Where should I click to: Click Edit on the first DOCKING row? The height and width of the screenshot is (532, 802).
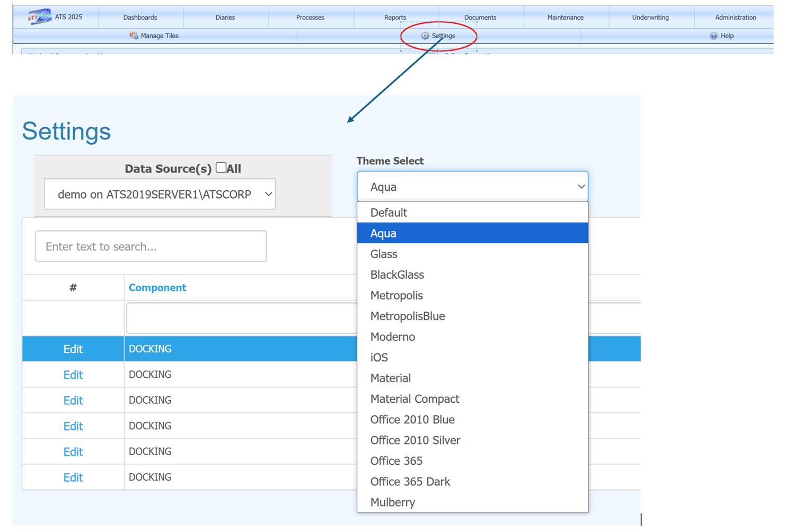point(73,349)
